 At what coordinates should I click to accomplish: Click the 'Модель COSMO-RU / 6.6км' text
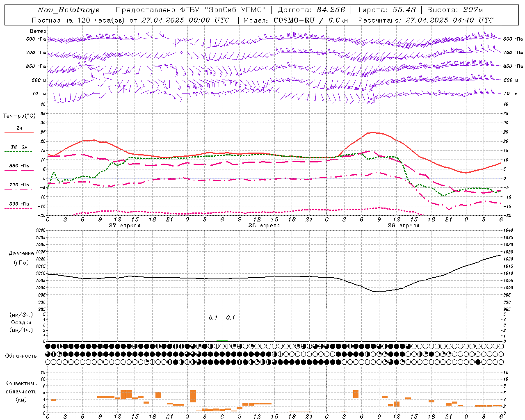tap(295, 20)
